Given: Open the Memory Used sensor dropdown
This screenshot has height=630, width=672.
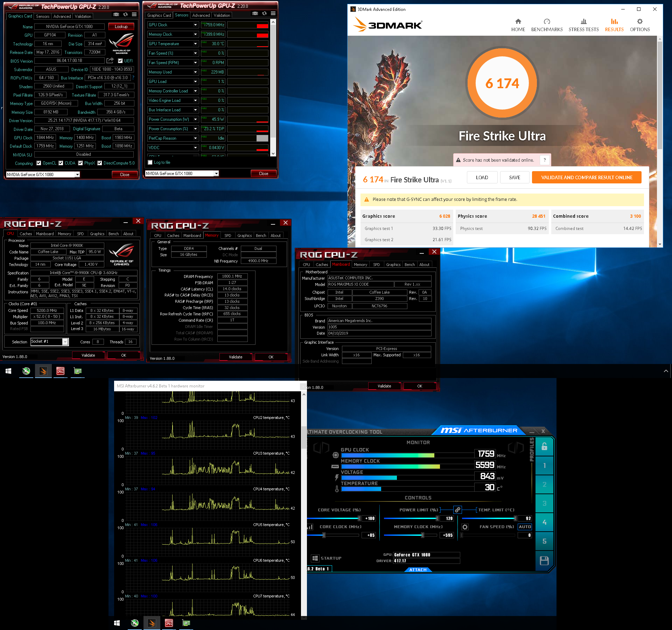Looking at the screenshot, I should (195, 72).
